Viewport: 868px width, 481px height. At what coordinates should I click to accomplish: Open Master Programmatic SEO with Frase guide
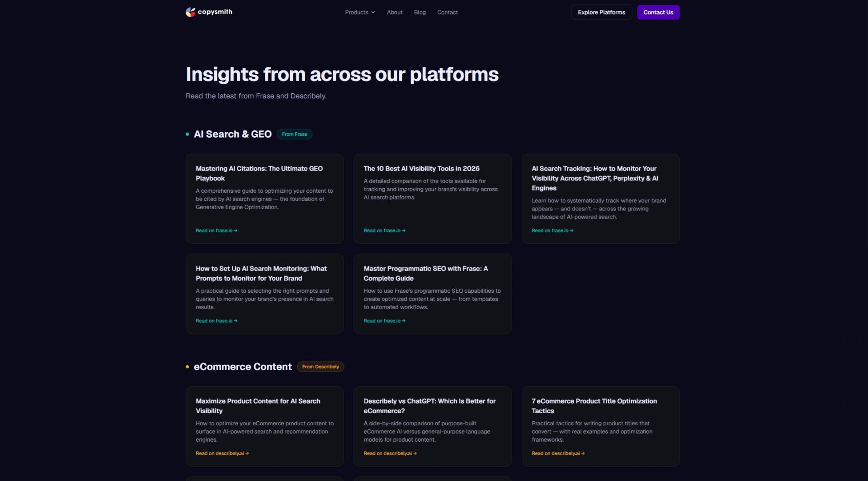click(425, 273)
